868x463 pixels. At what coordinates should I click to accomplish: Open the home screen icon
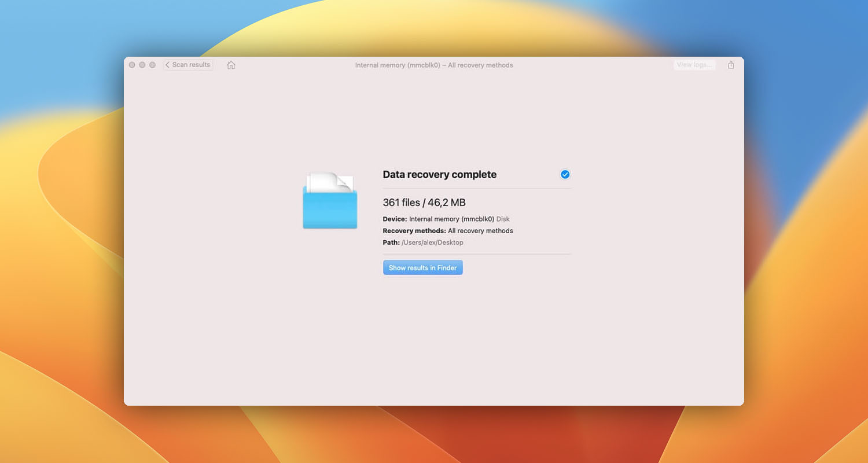[x=231, y=65]
